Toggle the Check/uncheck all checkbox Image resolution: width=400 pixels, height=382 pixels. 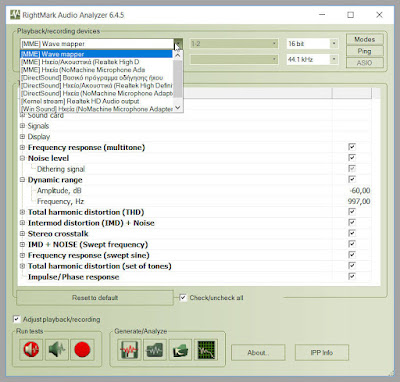(x=183, y=298)
